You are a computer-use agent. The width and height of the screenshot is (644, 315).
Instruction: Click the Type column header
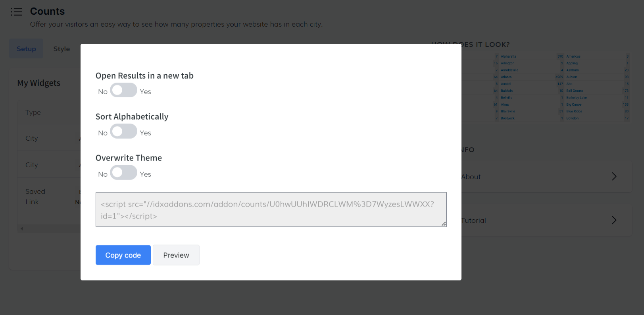(33, 113)
